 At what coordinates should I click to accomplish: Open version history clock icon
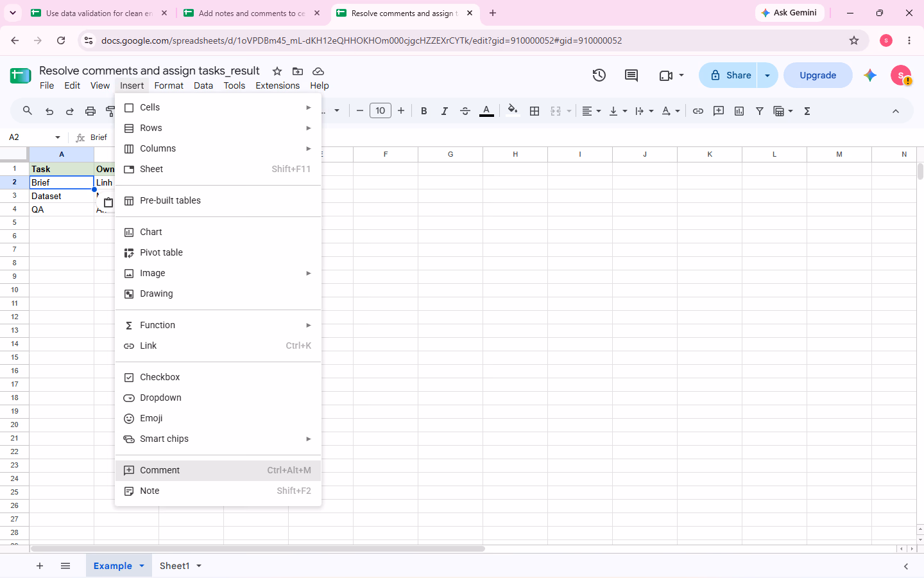599,75
